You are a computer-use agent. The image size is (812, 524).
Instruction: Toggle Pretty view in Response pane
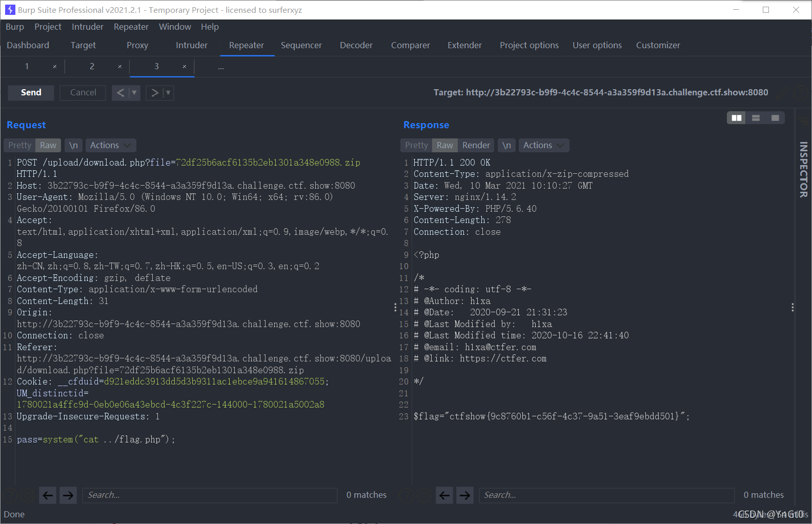(416, 145)
